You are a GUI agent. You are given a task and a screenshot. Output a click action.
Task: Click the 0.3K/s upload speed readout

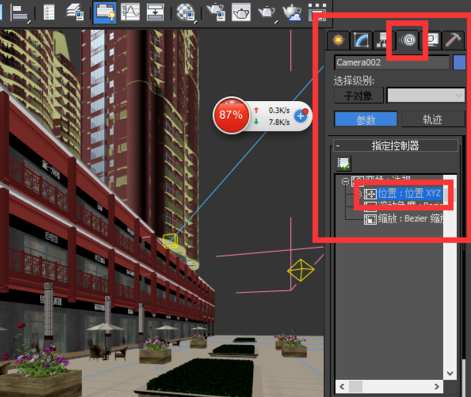[x=279, y=110]
